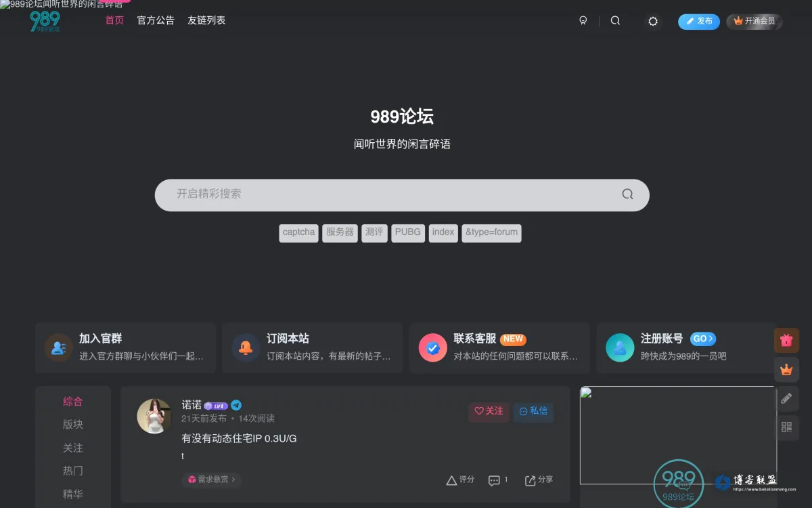Image resolution: width=812 pixels, height=508 pixels.
Task: Open the 诺诺 username link
Action: tap(191, 405)
